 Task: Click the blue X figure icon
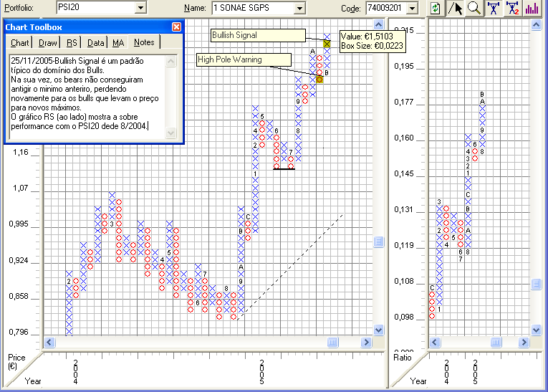tap(493, 9)
